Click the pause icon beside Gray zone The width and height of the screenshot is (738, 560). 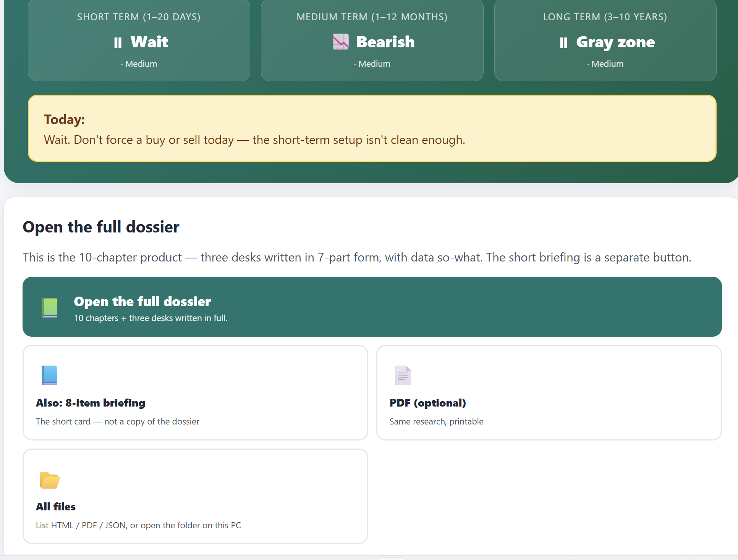click(x=563, y=43)
